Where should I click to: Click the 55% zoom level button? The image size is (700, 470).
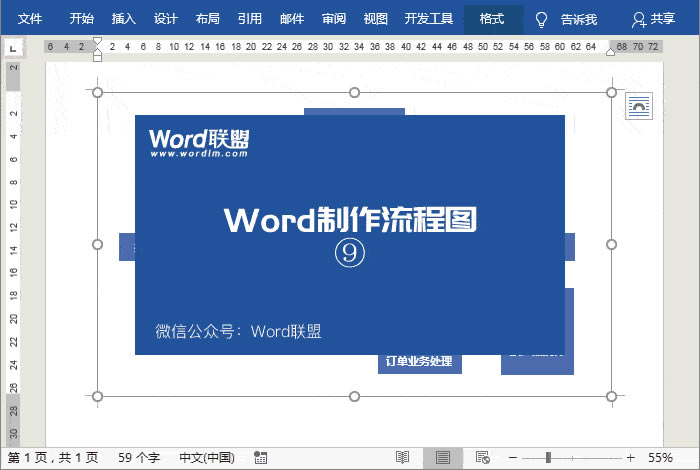coord(660,457)
